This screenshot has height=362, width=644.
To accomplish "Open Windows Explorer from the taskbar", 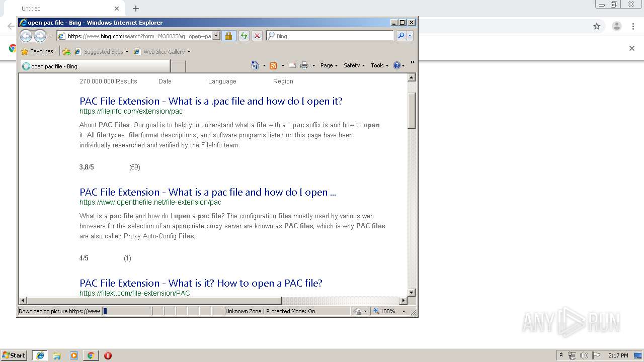I will pos(57,355).
